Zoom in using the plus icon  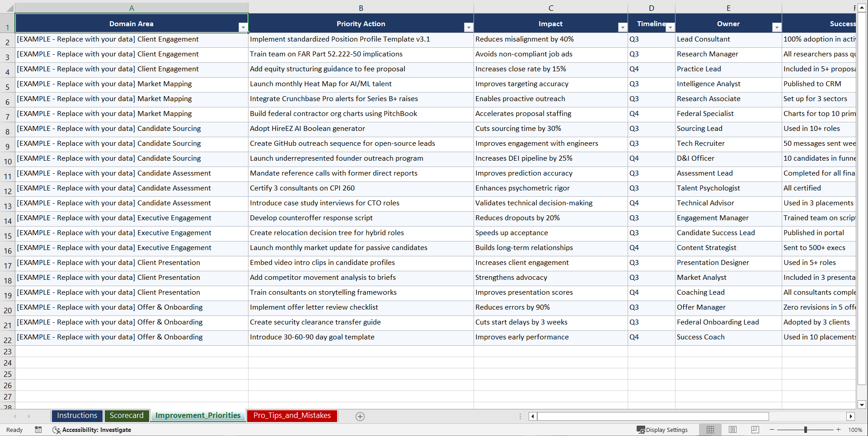pyautogui.click(x=839, y=430)
